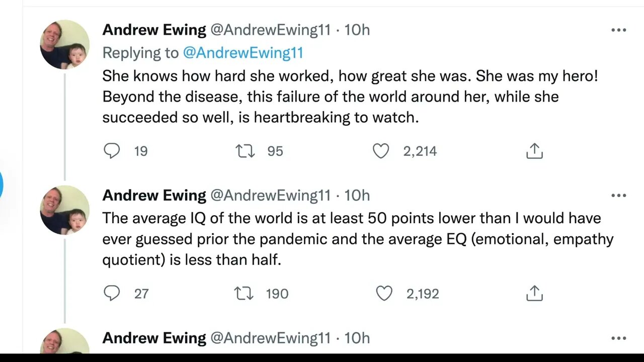Retweet the "She was my hero" tweet
This screenshot has width=644, height=362.
click(245, 151)
